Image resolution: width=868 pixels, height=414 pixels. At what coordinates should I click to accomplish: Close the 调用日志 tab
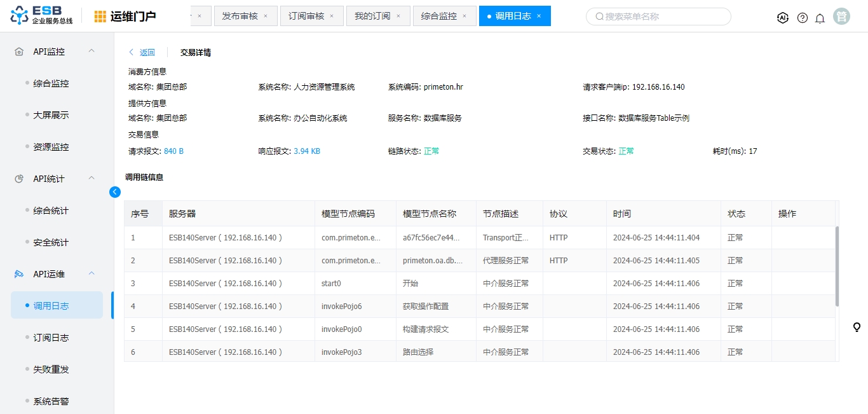[539, 16]
